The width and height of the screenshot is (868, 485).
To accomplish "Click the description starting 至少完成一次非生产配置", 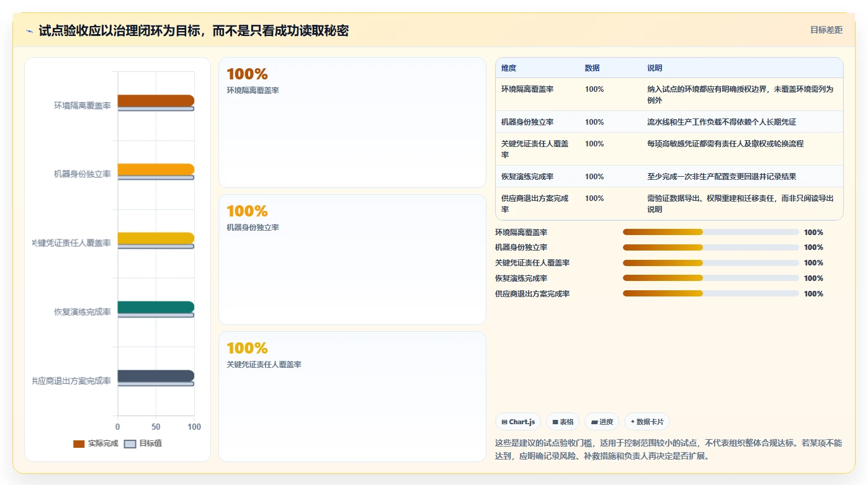I will [722, 177].
